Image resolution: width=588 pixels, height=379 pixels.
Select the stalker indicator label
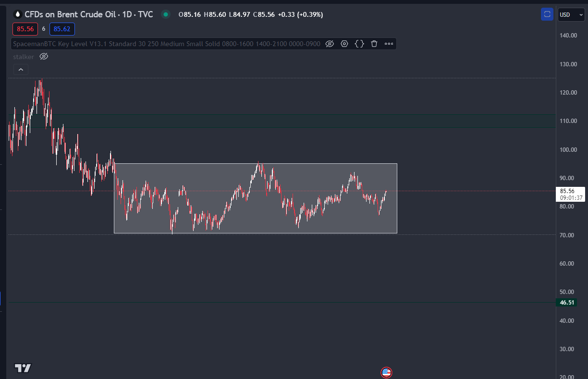pos(24,57)
